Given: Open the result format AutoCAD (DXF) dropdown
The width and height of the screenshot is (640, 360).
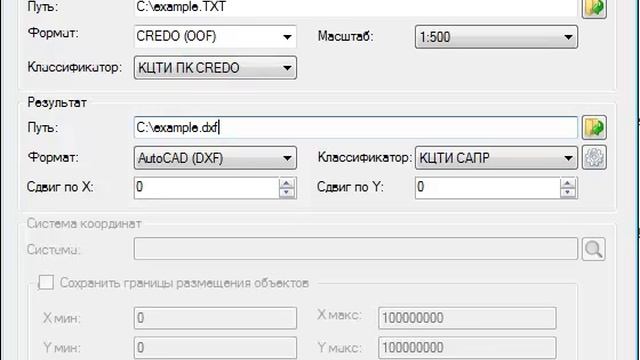Looking at the screenshot, I should [x=215, y=158].
